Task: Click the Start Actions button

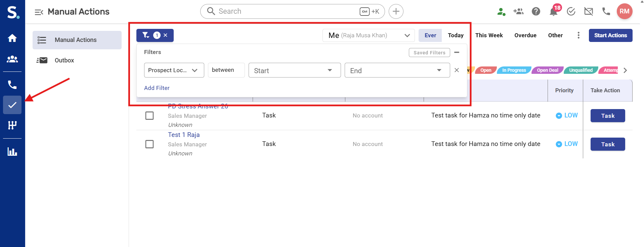Action: pyautogui.click(x=610, y=35)
